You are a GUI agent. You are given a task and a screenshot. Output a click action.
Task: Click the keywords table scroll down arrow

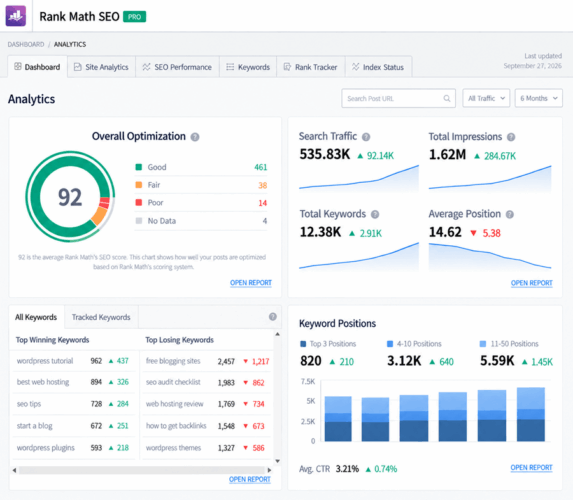point(277,461)
